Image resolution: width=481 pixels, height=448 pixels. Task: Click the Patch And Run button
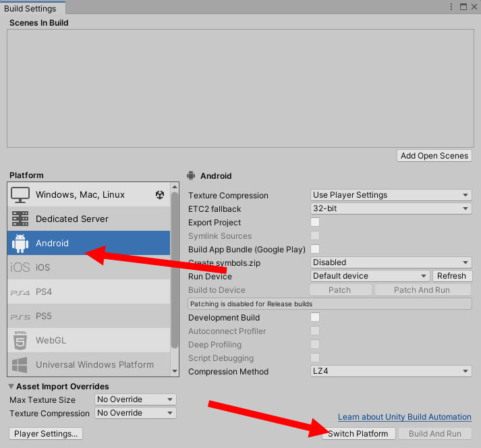(423, 290)
